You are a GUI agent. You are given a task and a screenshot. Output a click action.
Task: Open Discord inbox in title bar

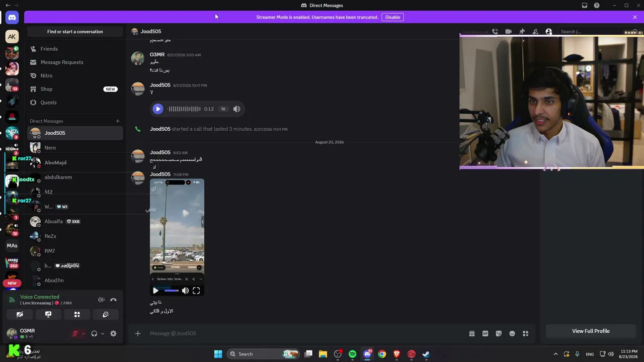[x=585, y=6]
